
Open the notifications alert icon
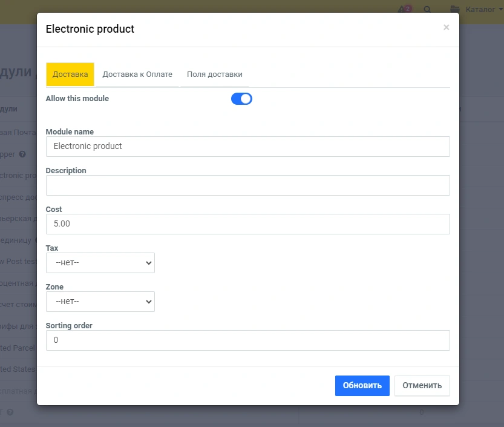pos(402,10)
